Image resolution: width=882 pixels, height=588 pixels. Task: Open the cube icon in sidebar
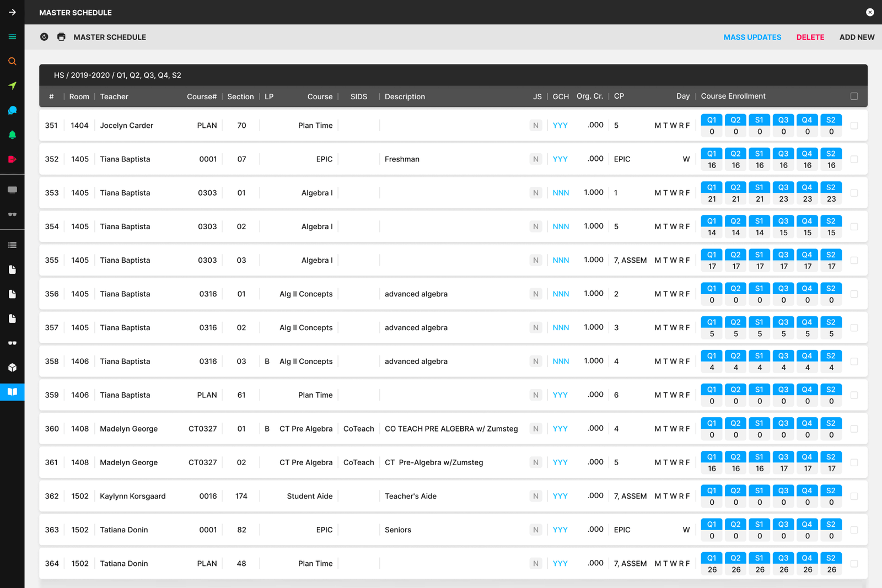coord(12,368)
